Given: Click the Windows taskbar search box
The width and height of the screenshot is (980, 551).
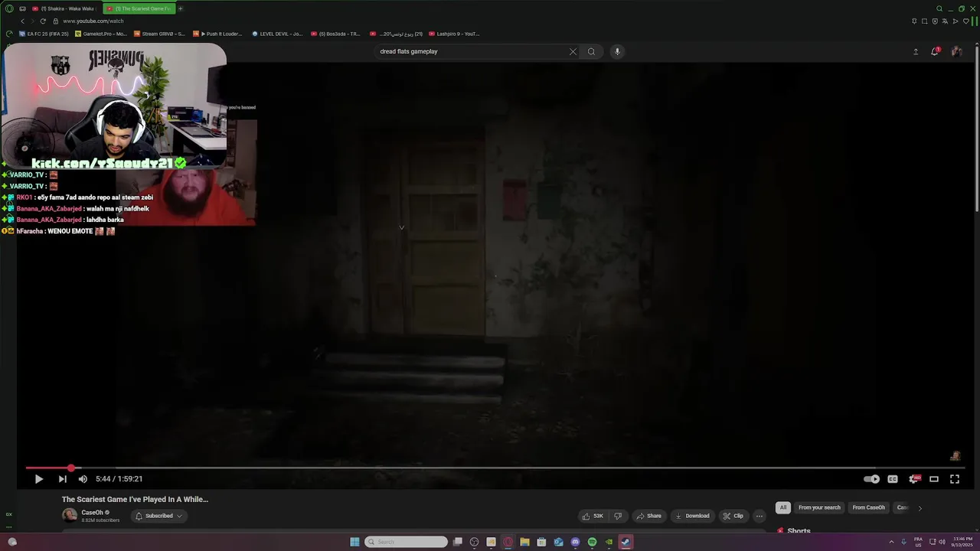Looking at the screenshot, I should coord(406,542).
